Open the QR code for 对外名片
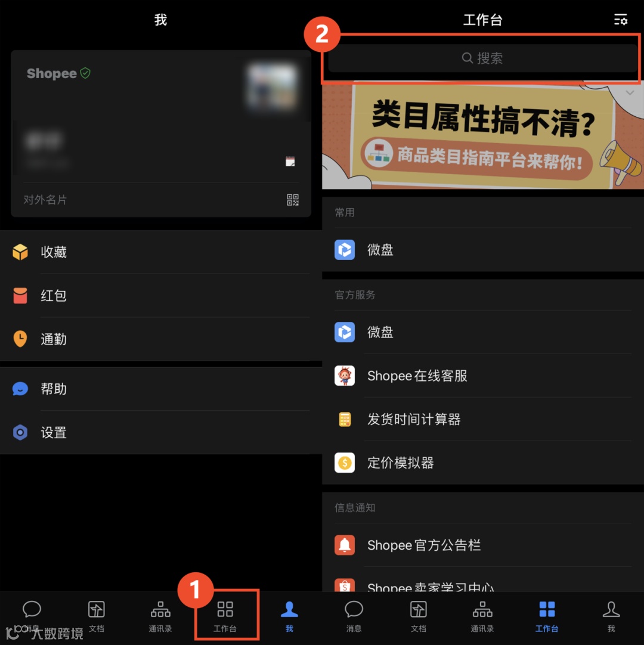This screenshot has height=645, width=644. point(292,200)
